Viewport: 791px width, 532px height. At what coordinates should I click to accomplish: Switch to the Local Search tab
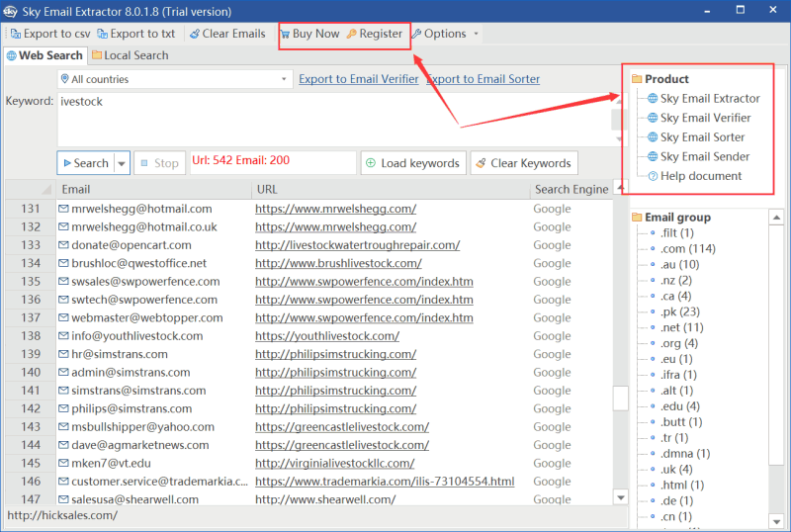tap(131, 55)
